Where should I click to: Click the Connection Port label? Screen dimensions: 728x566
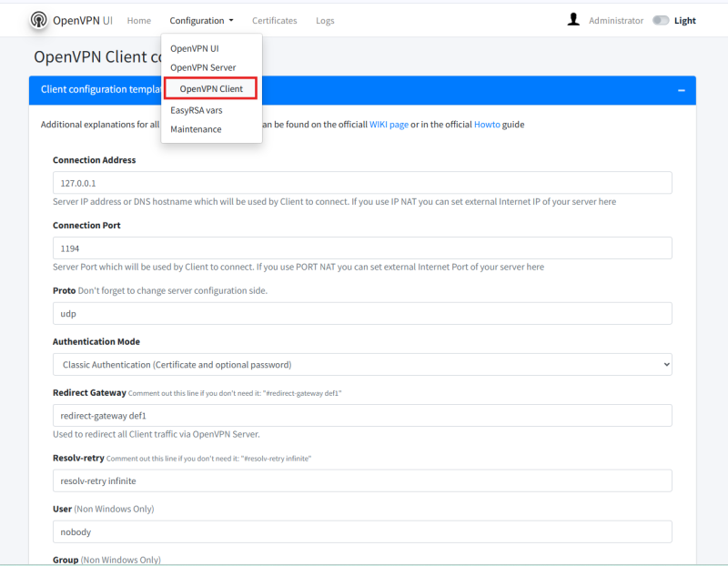click(86, 225)
